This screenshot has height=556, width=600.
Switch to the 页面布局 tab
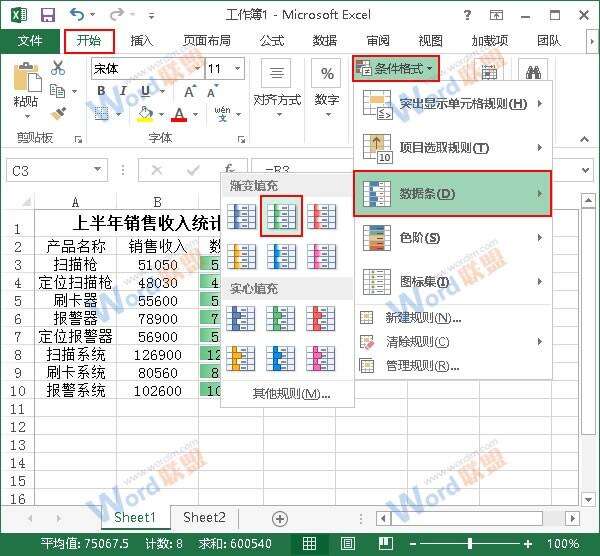(x=207, y=41)
